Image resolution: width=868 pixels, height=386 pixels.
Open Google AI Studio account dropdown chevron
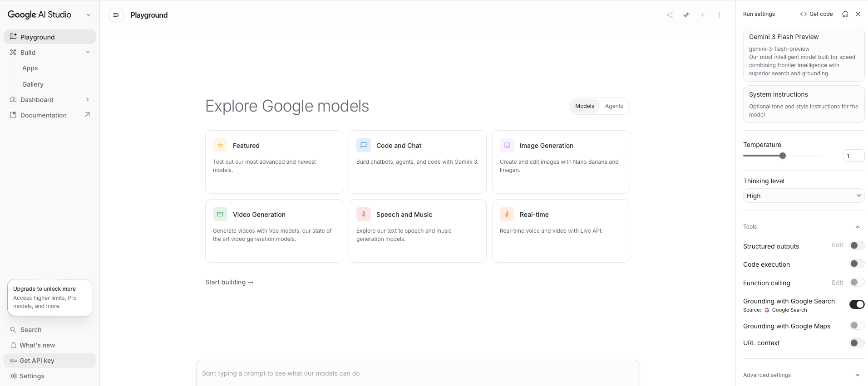point(89,15)
